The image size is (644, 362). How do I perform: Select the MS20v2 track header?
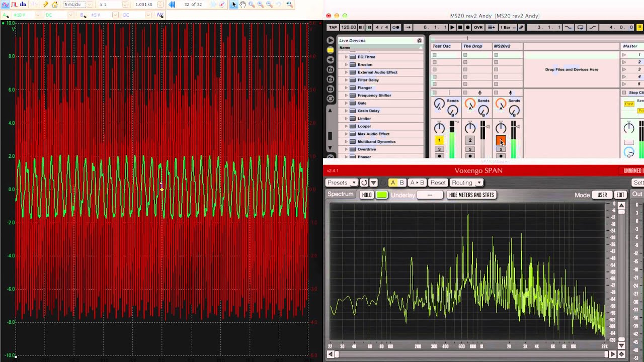click(x=507, y=46)
